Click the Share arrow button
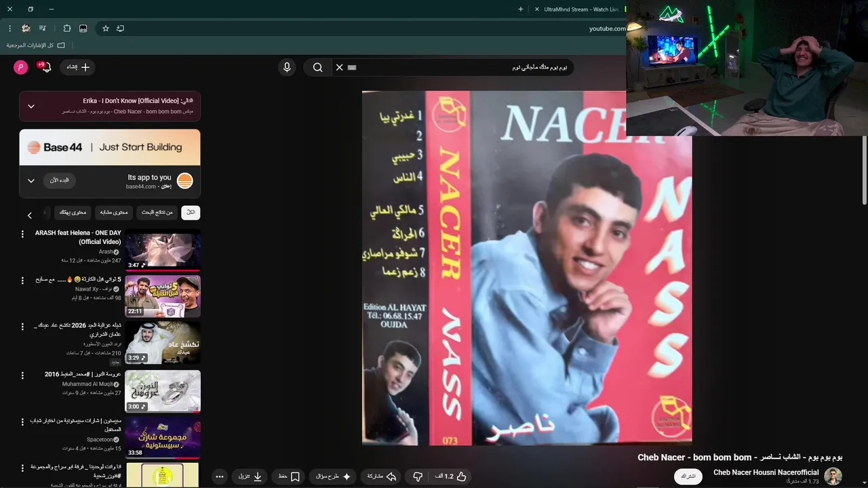Screen dimensions: 868x488 pos(382,476)
